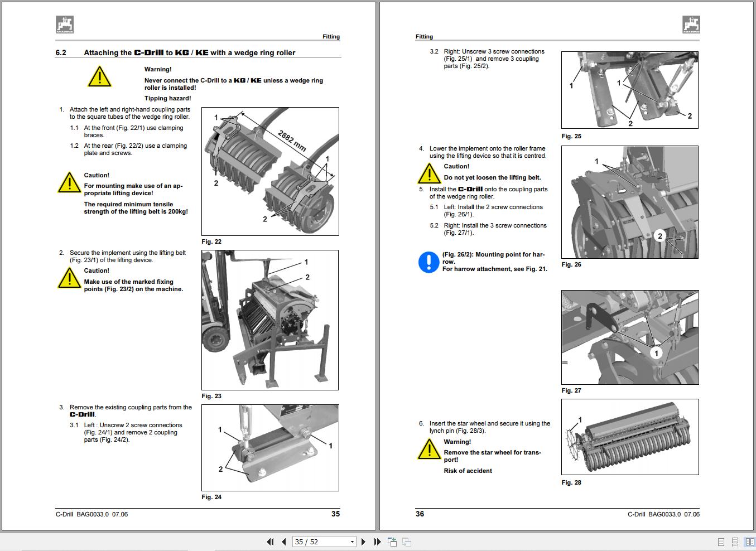
Task: Click the Amazone logo on page 35
Action: 65,25
